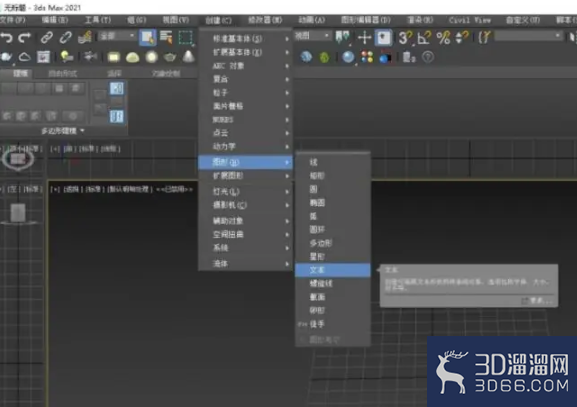Open the 空间扭曲 menu entry
The width and height of the screenshot is (577, 407).
pyautogui.click(x=245, y=234)
